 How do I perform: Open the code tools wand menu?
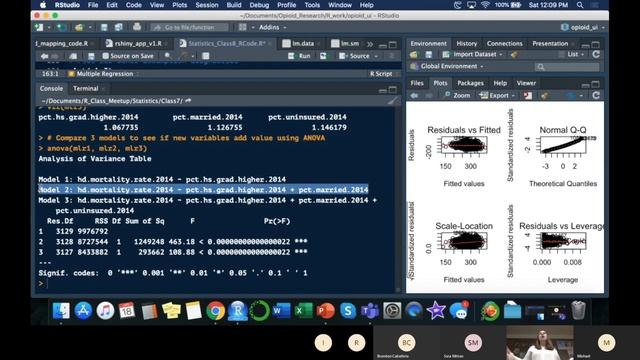point(184,56)
